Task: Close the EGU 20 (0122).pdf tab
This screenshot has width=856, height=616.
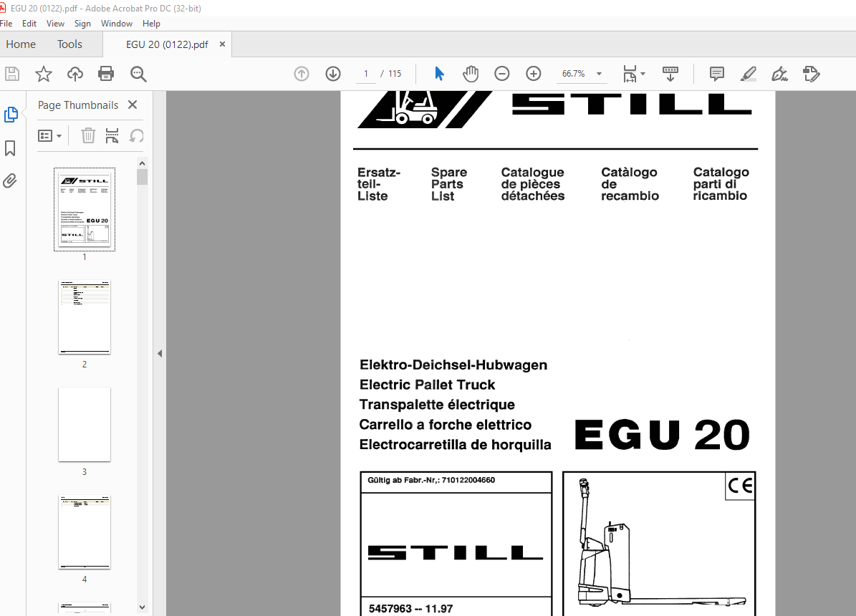Action: pos(222,44)
